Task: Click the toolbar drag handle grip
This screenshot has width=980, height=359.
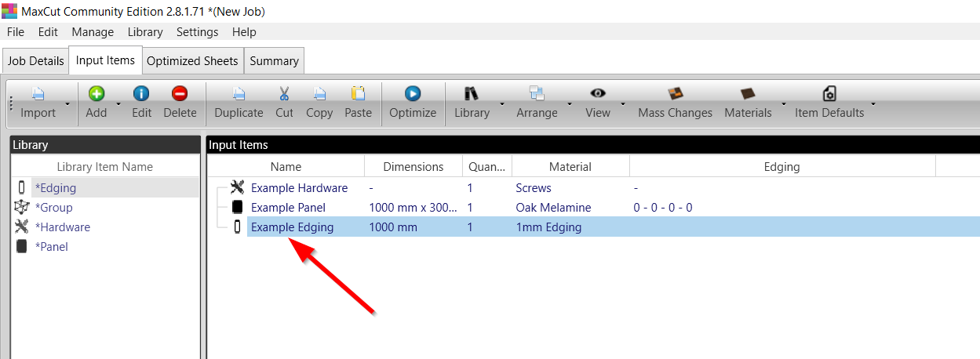Action: (x=11, y=103)
